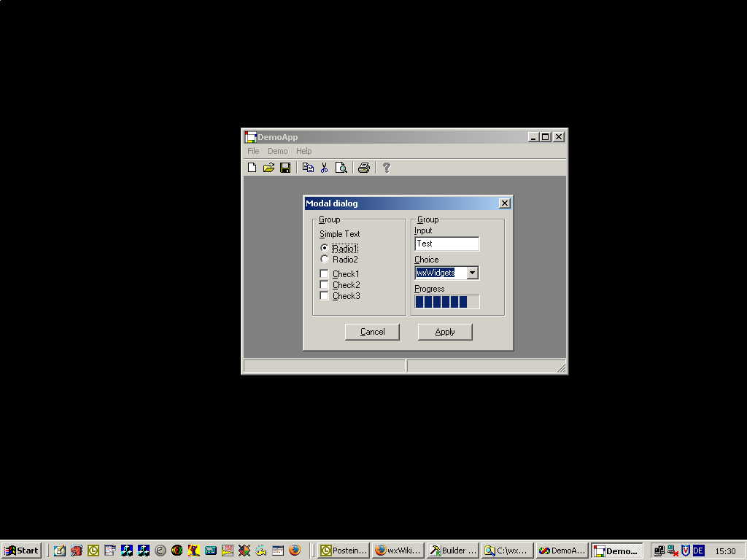Tick the Check2 checkbox
747x560 pixels.
click(x=325, y=285)
